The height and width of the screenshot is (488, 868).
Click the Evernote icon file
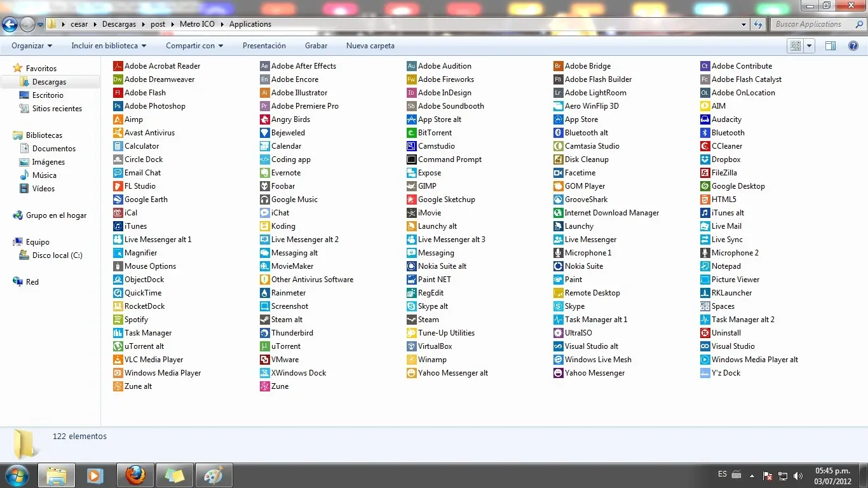click(285, 173)
